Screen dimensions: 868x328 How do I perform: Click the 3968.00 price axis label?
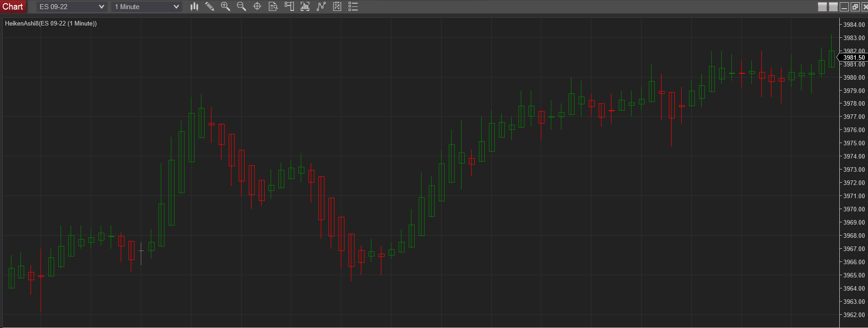[854, 236]
